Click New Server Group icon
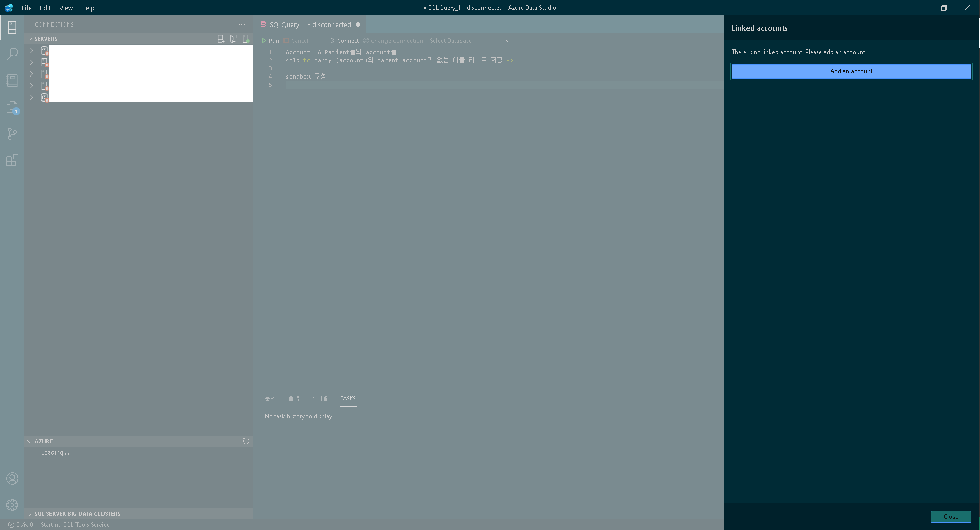 [x=234, y=39]
